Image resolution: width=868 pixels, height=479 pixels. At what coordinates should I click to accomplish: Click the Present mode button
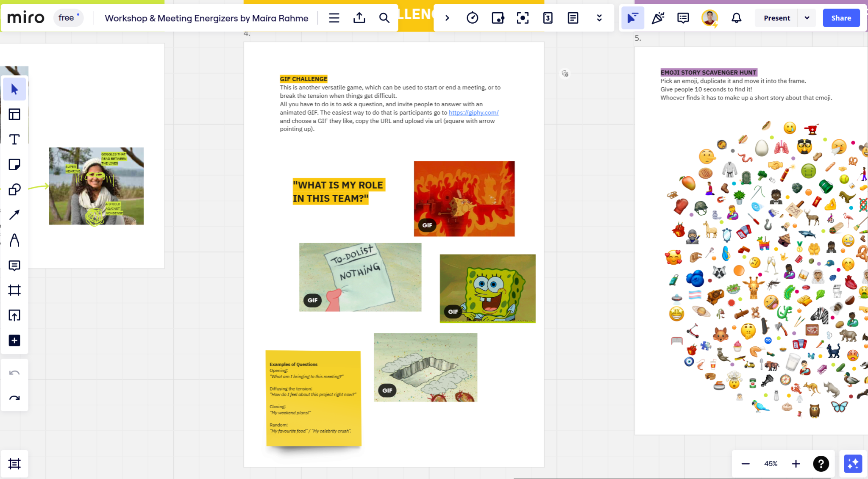[x=776, y=18]
